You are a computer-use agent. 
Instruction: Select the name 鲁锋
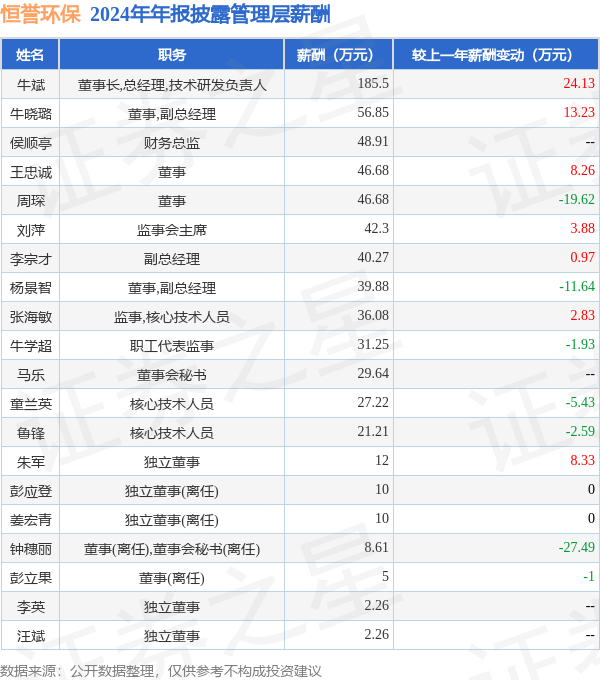[x=30, y=433]
